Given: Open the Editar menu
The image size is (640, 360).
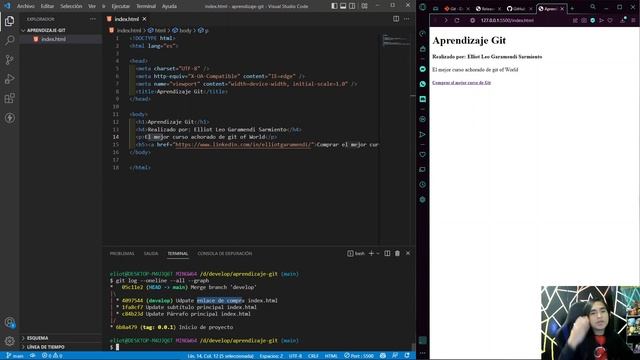Looking at the screenshot, I should pos(47,6).
